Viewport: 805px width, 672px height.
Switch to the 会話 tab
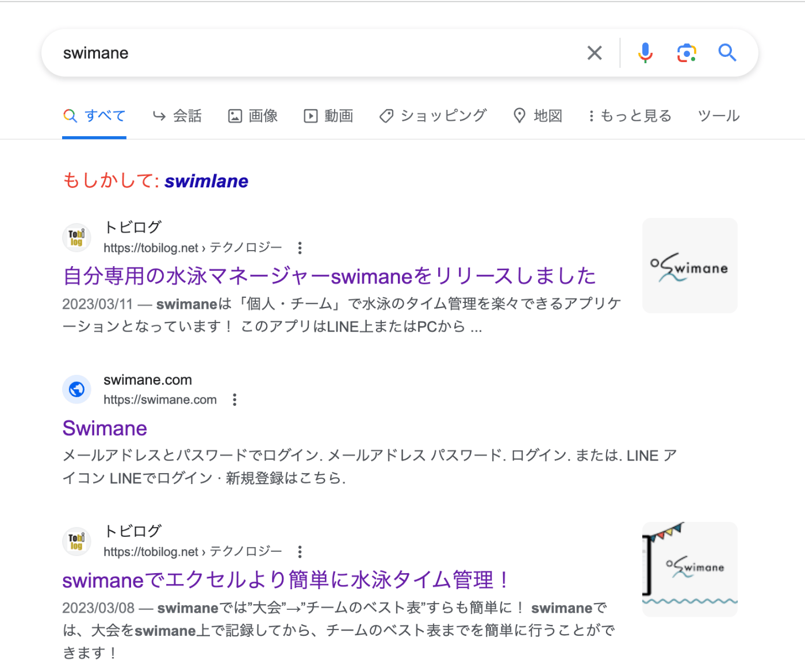coord(177,116)
